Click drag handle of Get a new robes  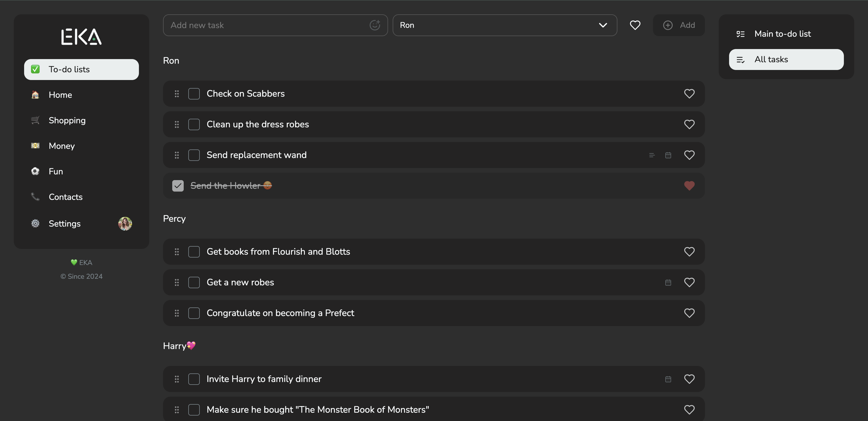(177, 282)
